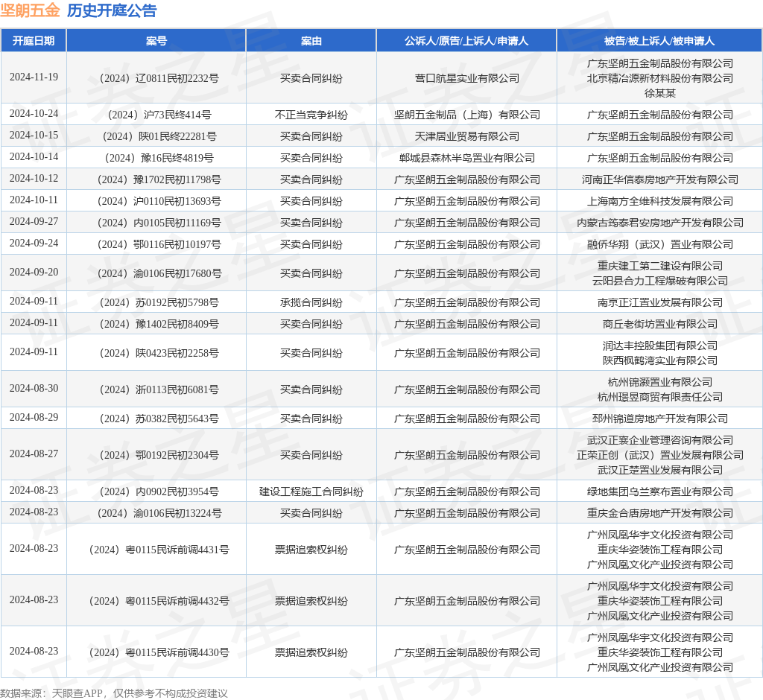Click date cell 2024-10-24
763x700 pixels.
(34, 113)
